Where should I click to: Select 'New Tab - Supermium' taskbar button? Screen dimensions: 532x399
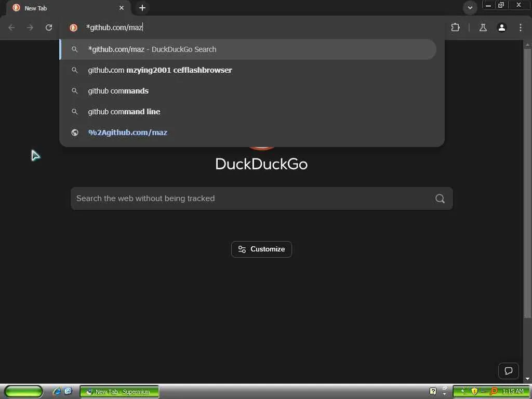click(x=119, y=392)
